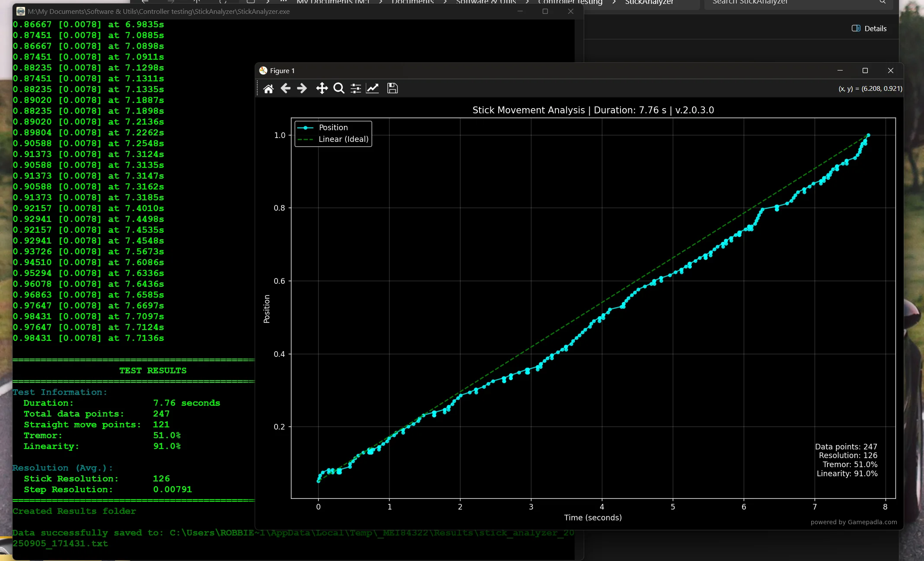Click the Test Information: heading in console
Screen dimensions: 924x561
pyautogui.click(x=60, y=392)
